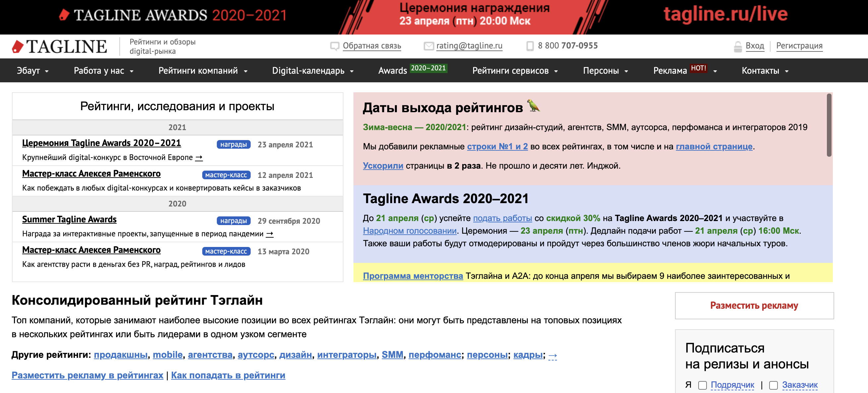Click the parrot icon by Даты выхода рейтингов
Image resolution: width=868 pixels, height=393 pixels.
pyautogui.click(x=533, y=106)
